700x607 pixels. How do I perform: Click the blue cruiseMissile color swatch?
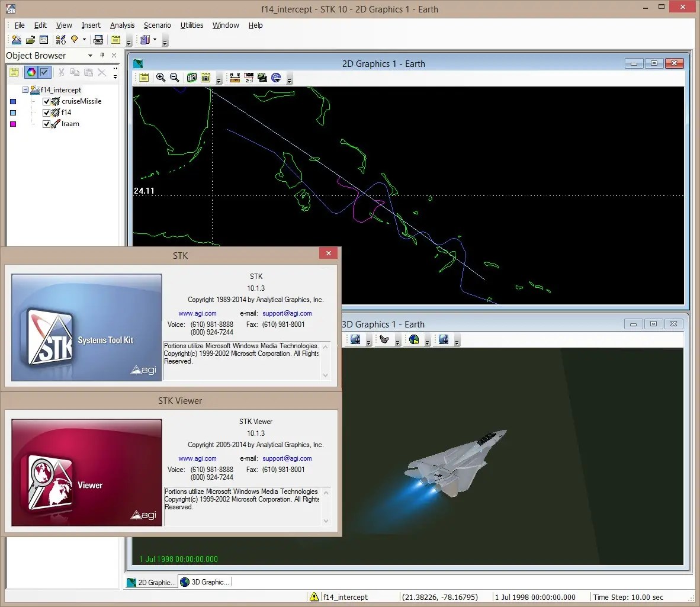[14, 102]
